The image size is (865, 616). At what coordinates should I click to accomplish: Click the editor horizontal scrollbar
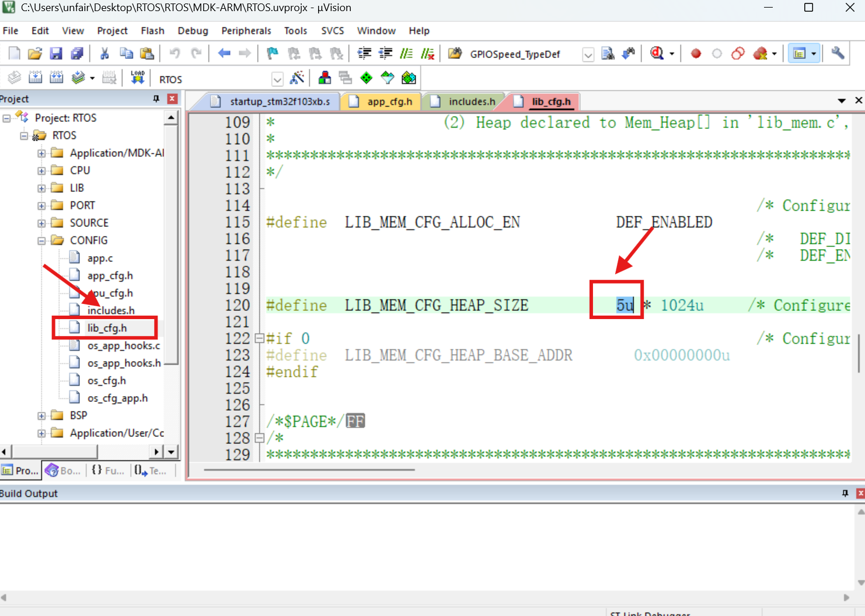pos(309,470)
